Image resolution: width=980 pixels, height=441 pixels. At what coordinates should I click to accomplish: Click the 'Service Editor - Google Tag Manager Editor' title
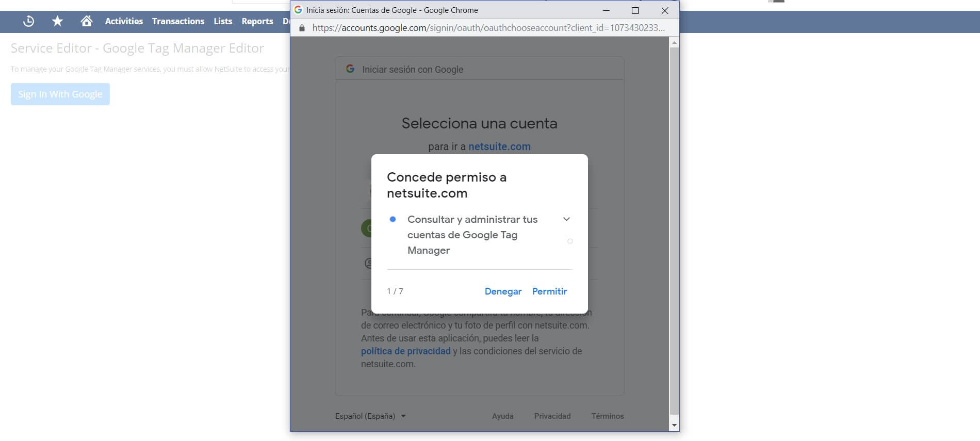(x=137, y=48)
